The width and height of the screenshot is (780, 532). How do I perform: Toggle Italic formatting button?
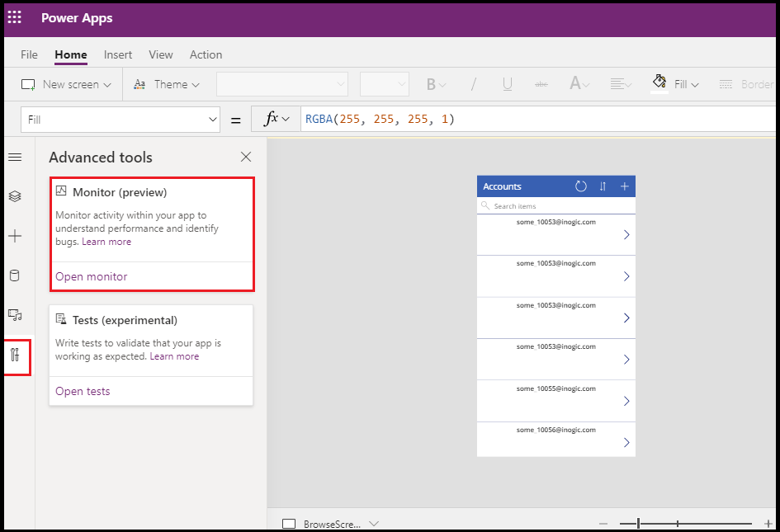(473, 84)
